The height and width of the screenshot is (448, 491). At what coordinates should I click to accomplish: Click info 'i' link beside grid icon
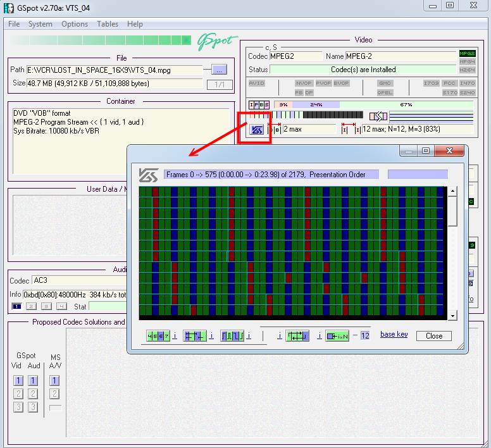pyautogui.click(x=211, y=336)
